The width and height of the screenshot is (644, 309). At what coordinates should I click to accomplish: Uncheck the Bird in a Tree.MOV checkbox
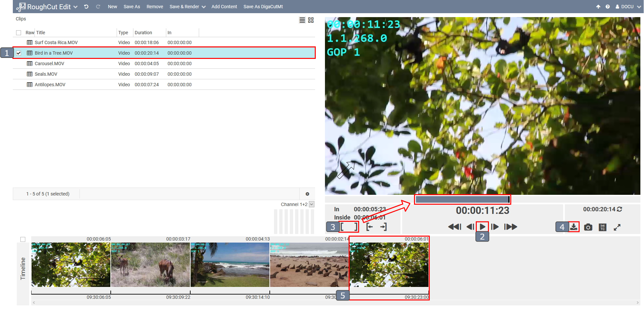[19, 53]
